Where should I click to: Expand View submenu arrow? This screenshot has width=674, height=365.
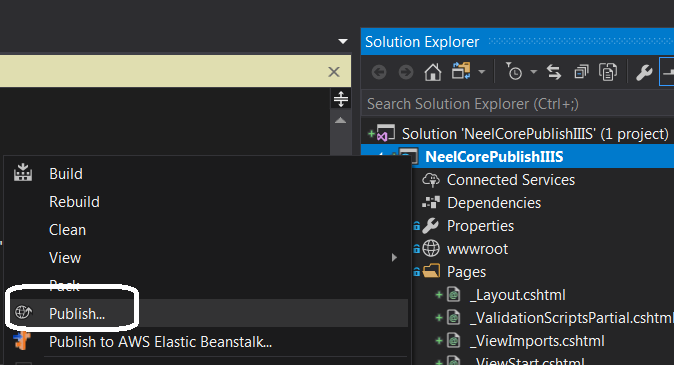[x=394, y=258]
